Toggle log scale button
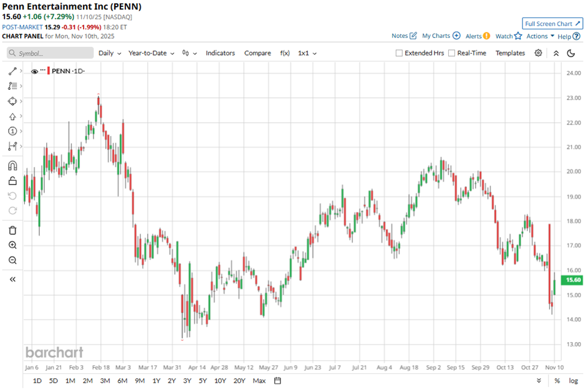Image resolution: width=586 pixels, height=392 pixels. pos(574,381)
